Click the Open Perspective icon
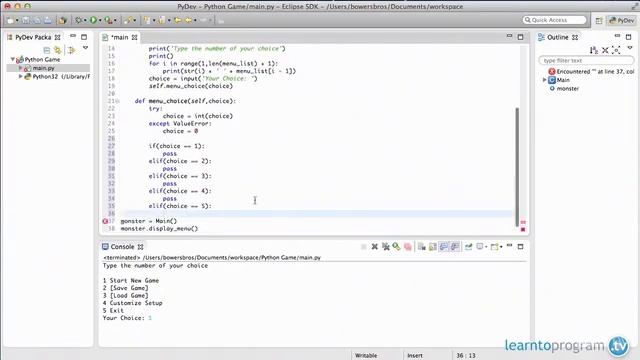640x360 pixels. pyautogui.click(x=599, y=20)
